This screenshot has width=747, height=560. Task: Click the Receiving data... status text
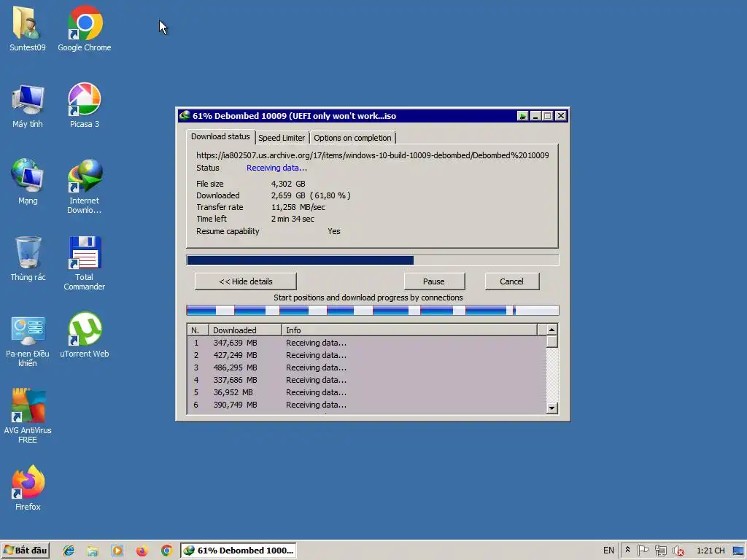pos(276,168)
